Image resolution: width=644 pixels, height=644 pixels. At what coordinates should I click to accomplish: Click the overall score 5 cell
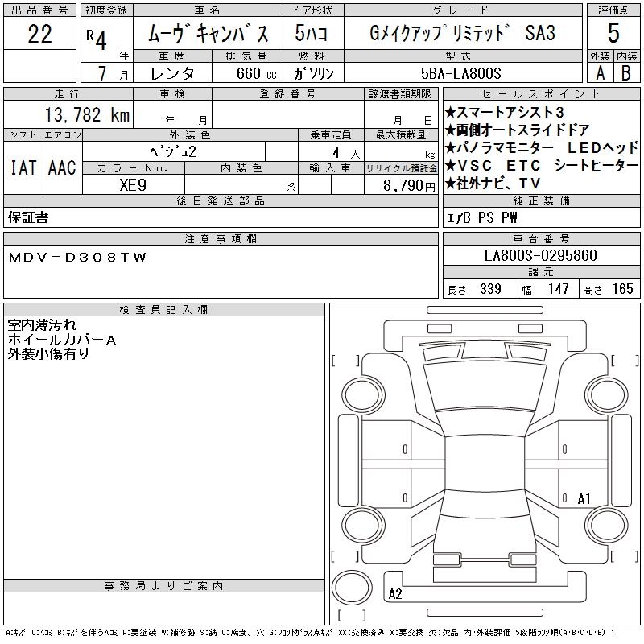pyautogui.click(x=613, y=33)
